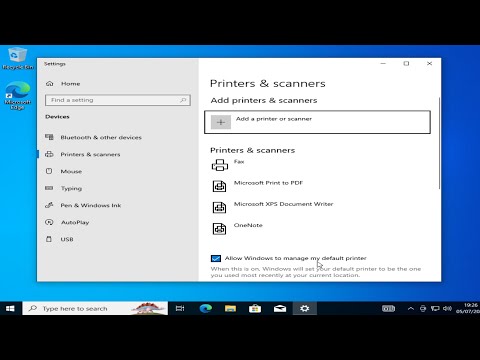Click the search magnifier in Find a setting
This screenshot has height=360, width=480.
[183, 100]
